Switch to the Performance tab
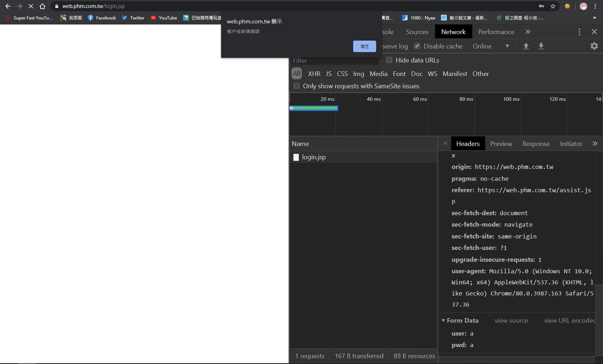This screenshot has width=603, height=364. pos(496,32)
